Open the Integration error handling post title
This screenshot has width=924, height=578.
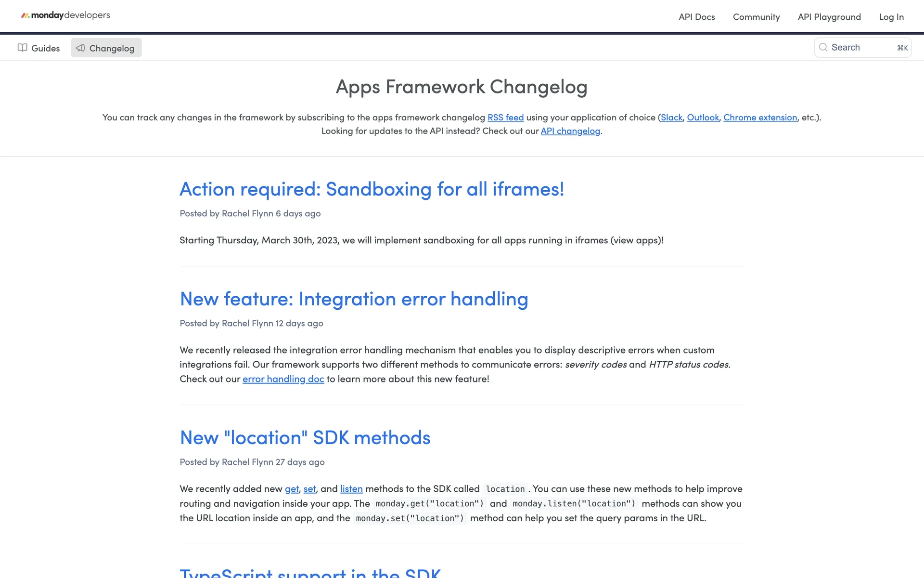[354, 299]
